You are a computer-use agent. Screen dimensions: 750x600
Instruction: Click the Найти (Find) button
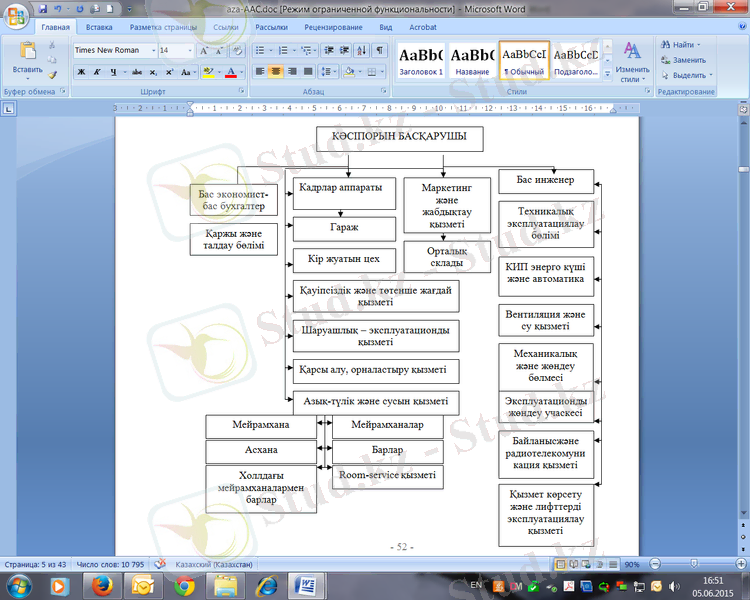click(681, 44)
